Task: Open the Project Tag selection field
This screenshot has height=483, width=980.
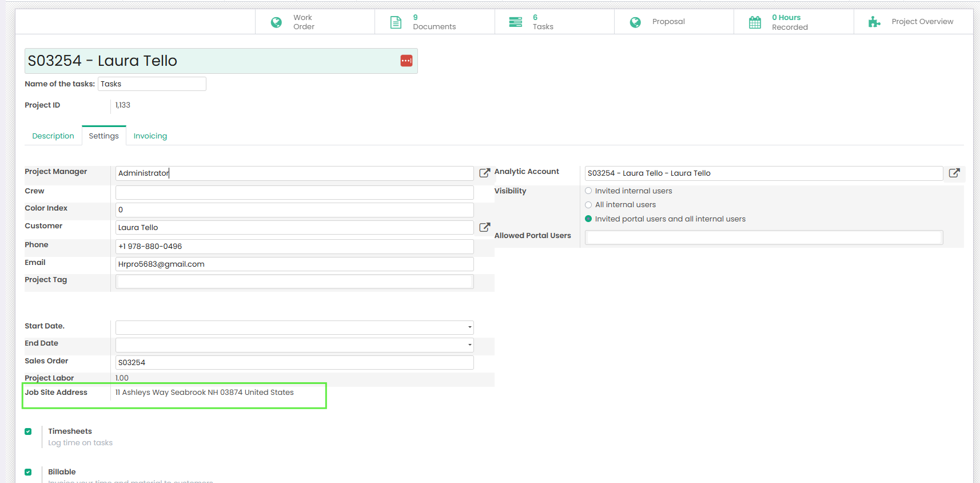Action: click(x=294, y=282)
